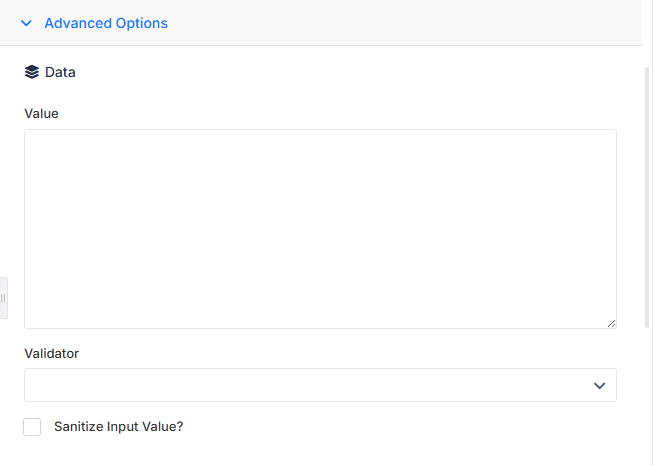Click blank area left of Validator arrow
The width and height of the screenshot is (654, 465).
[309, 385]
